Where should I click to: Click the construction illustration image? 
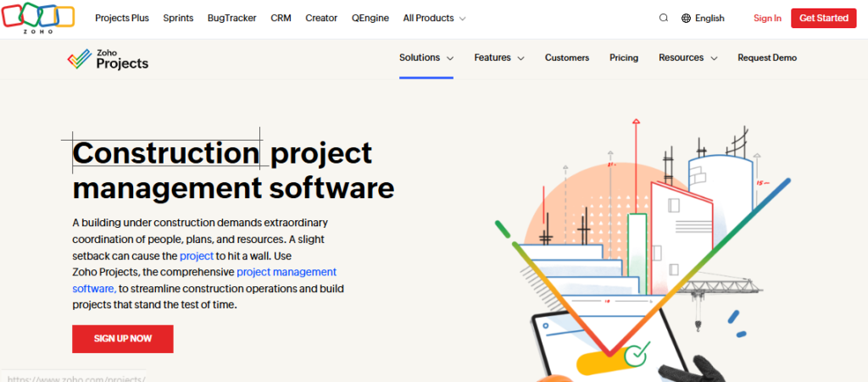643,249
